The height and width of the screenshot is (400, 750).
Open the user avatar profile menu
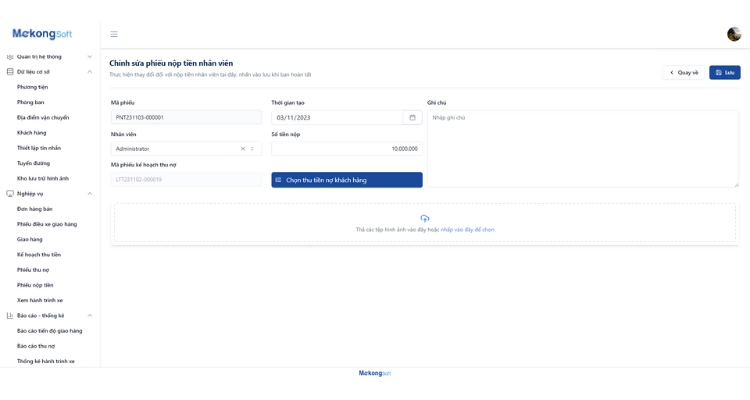pos(734,34)
